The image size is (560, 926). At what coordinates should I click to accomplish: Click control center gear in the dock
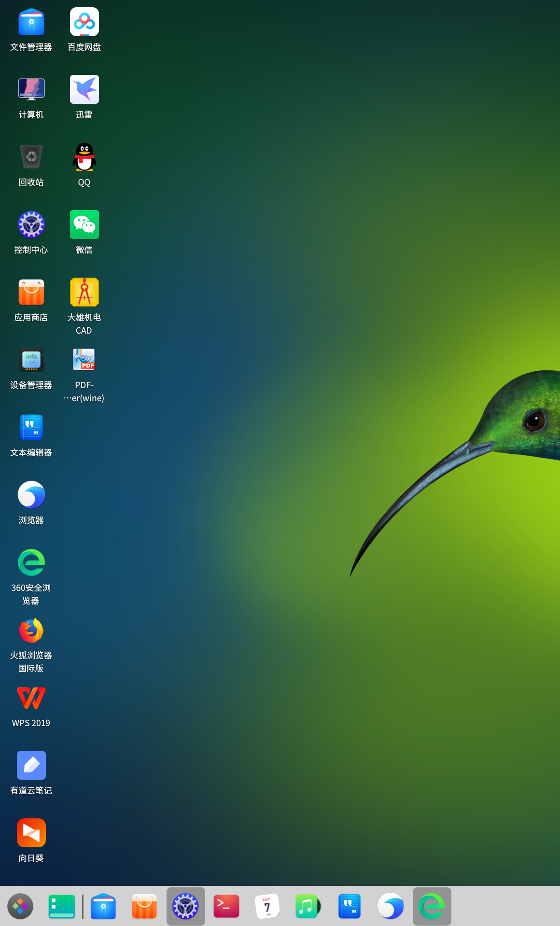point(186,906)
